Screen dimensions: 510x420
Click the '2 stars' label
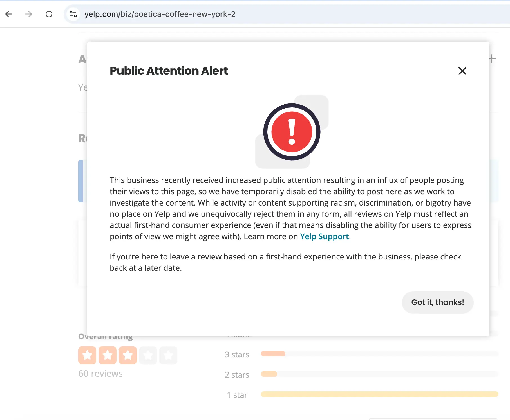click(237, 375)
